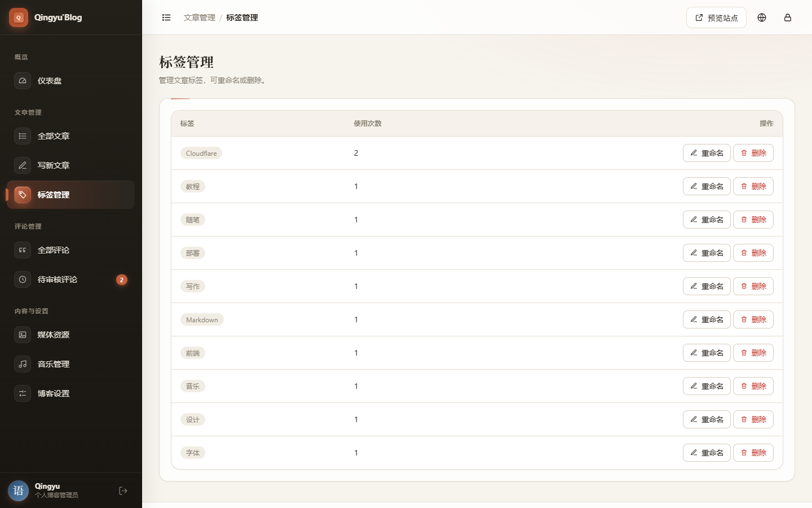812x508 pixels.
Task: Rename the 设计 tag
Action: (x=707, y=419)
